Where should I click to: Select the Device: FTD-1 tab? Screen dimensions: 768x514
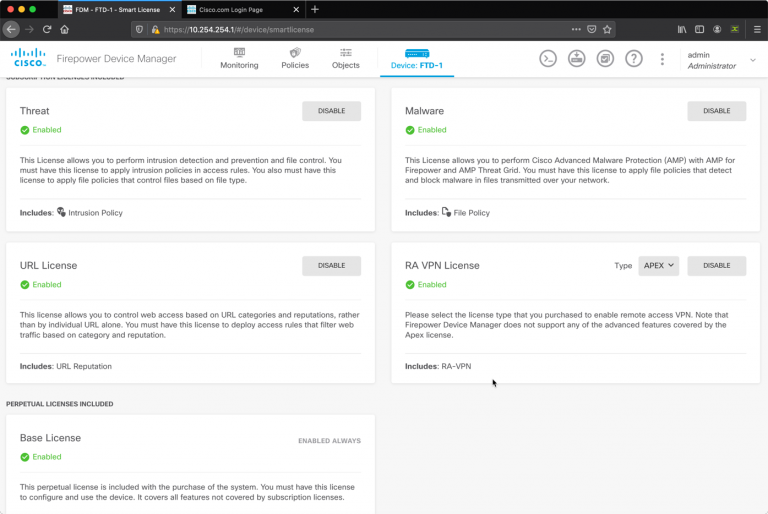coord(417,59)
